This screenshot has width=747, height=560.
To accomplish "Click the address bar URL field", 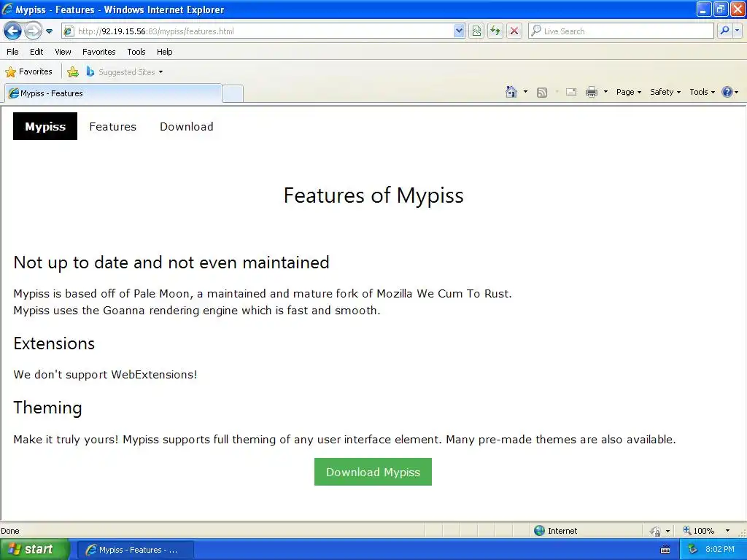I will tap(258, 31).
